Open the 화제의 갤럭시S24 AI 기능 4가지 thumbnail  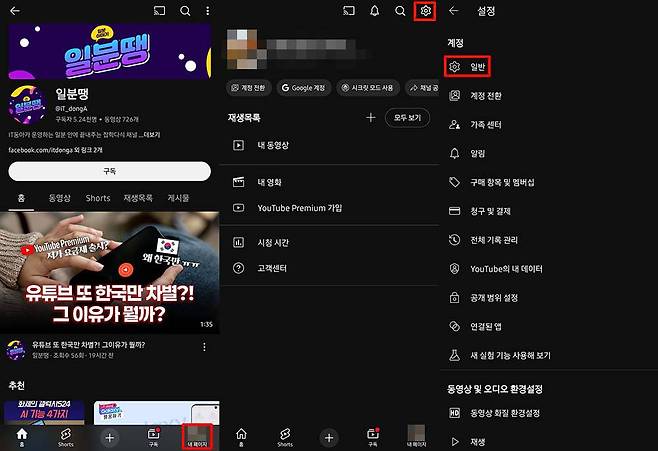(44, 413)
